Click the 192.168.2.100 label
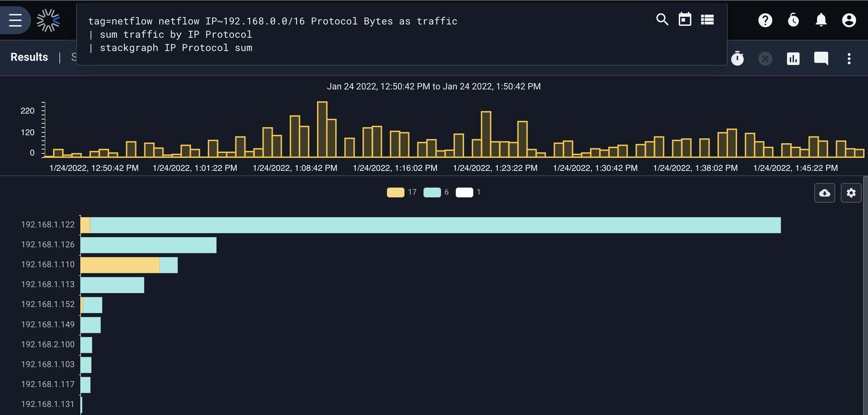868x415 pixels. [x=48, y=344]
